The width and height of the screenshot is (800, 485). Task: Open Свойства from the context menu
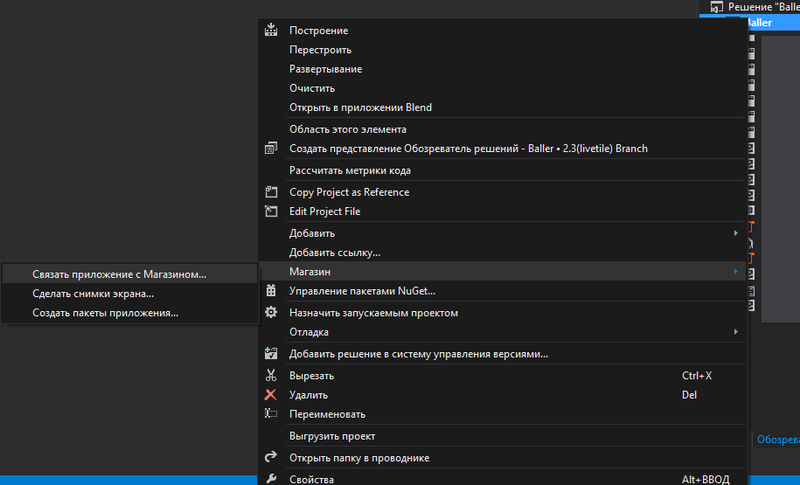tap(503, 479)
